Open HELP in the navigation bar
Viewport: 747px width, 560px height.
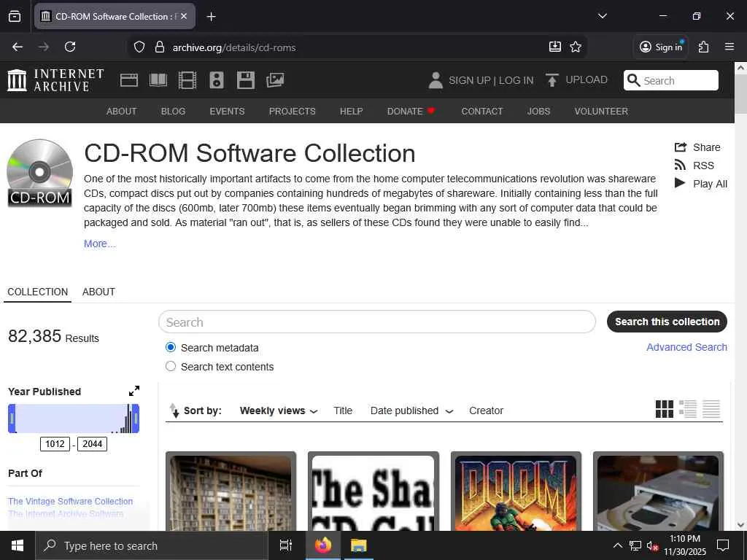point(351,111)
